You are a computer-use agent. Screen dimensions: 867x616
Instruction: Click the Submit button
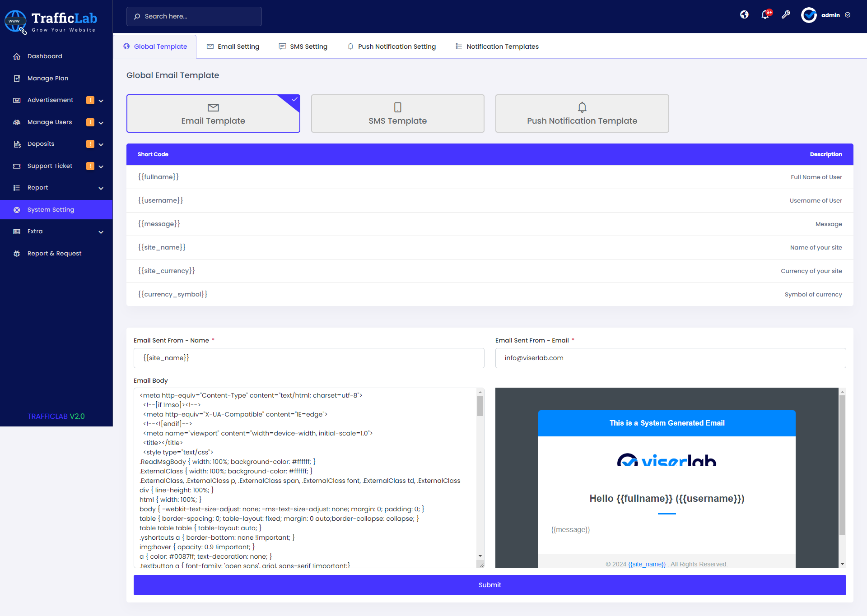pyautogui.click(x=489, y=585)
